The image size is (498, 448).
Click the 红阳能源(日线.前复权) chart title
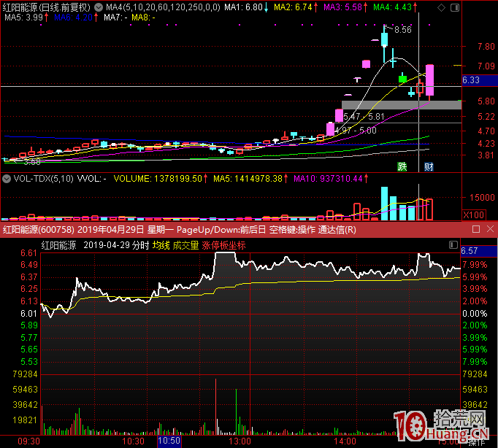(47, 7)
